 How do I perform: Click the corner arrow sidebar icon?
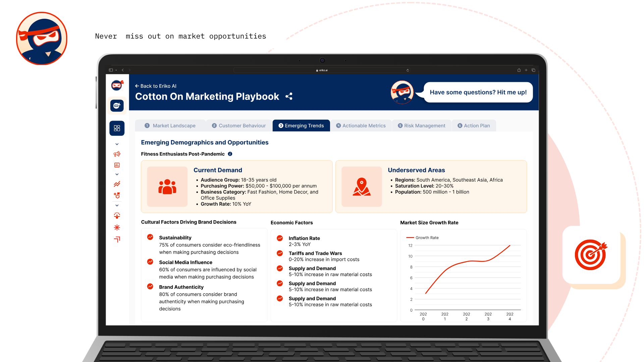point(117,239)
